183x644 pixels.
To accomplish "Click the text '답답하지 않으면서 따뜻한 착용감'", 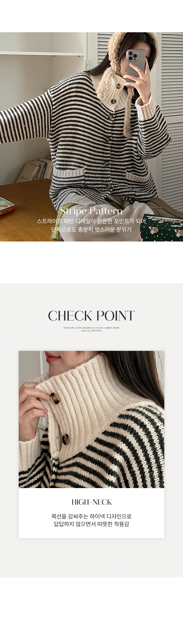I will click(x=91, y=524).
